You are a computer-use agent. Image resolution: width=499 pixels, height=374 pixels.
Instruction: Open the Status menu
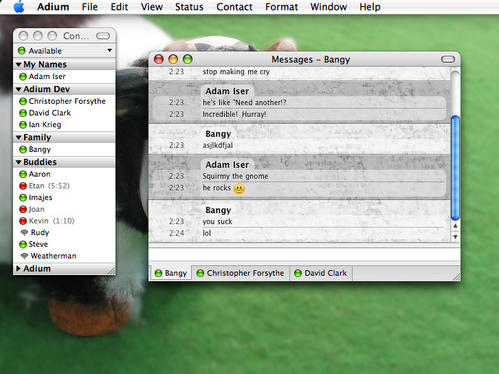click(189, 7)
